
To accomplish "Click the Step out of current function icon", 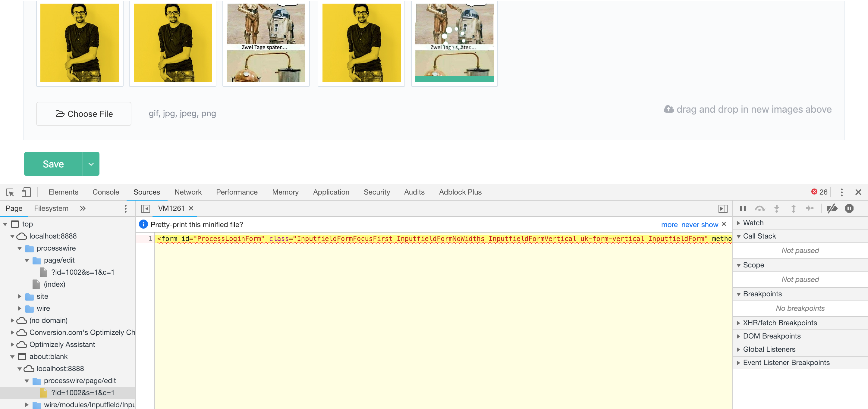I will 794,208.
